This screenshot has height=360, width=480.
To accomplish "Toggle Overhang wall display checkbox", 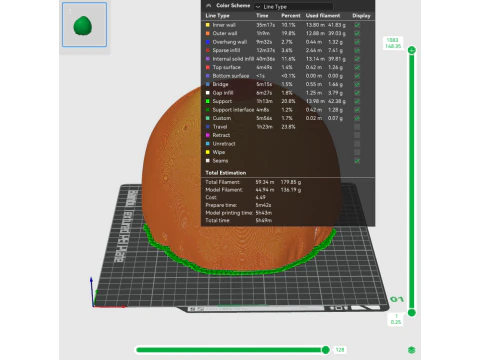I will [357, 42].
